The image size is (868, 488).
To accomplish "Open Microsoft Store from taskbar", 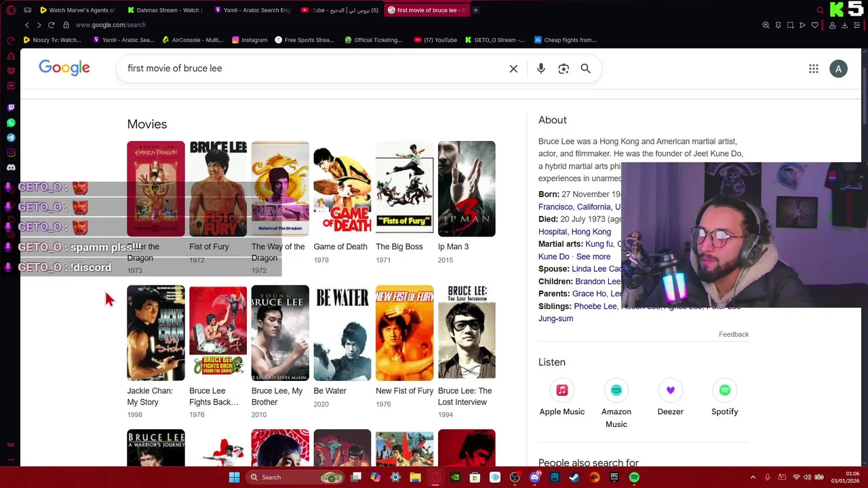I will tap(475, 477).
